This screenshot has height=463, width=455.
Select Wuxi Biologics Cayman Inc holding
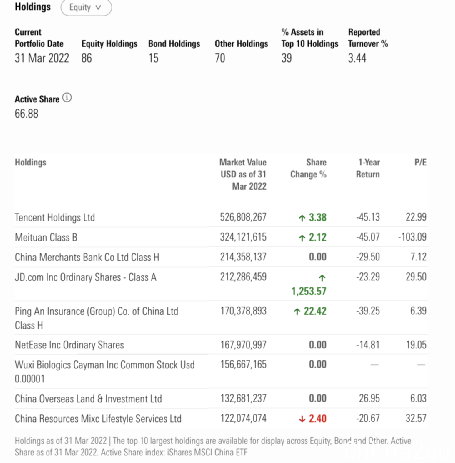(104, 372)
